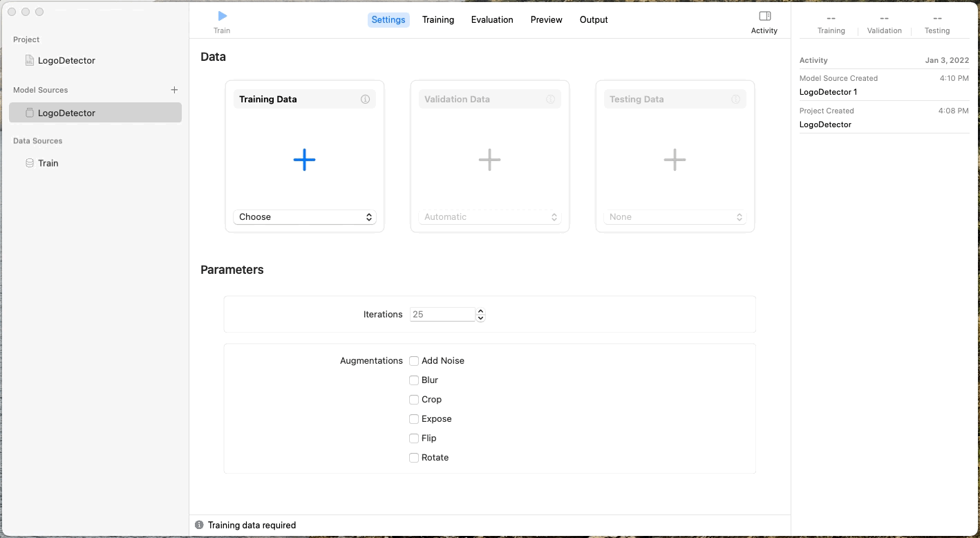Toggle the Activity panel icon
The width and height of the screenshot is (980, 538).
764,16
